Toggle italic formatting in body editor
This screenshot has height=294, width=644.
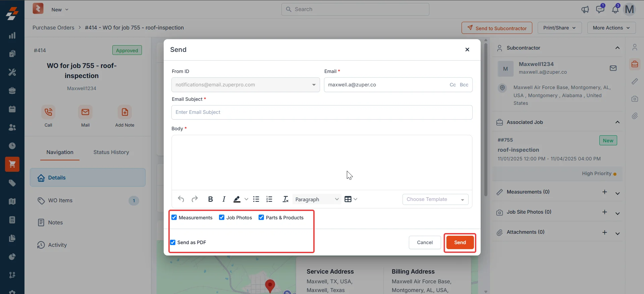pyautogui.click(x=224, y=199)
